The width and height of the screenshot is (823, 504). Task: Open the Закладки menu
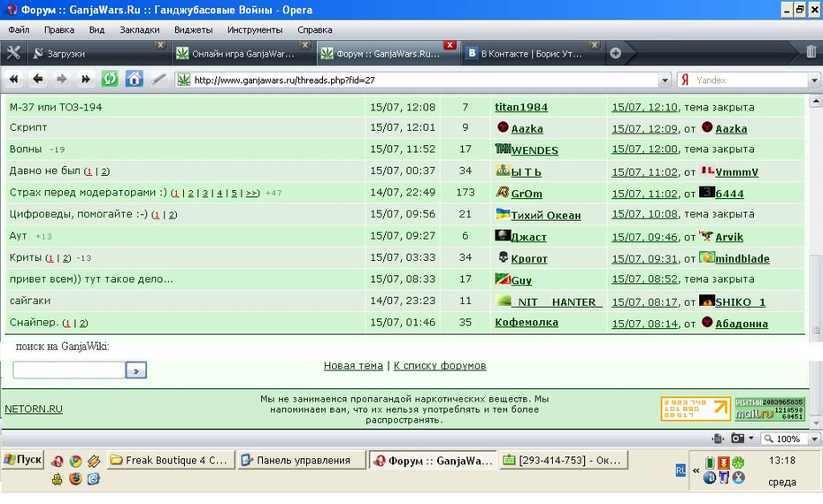[x=140, y=30]
